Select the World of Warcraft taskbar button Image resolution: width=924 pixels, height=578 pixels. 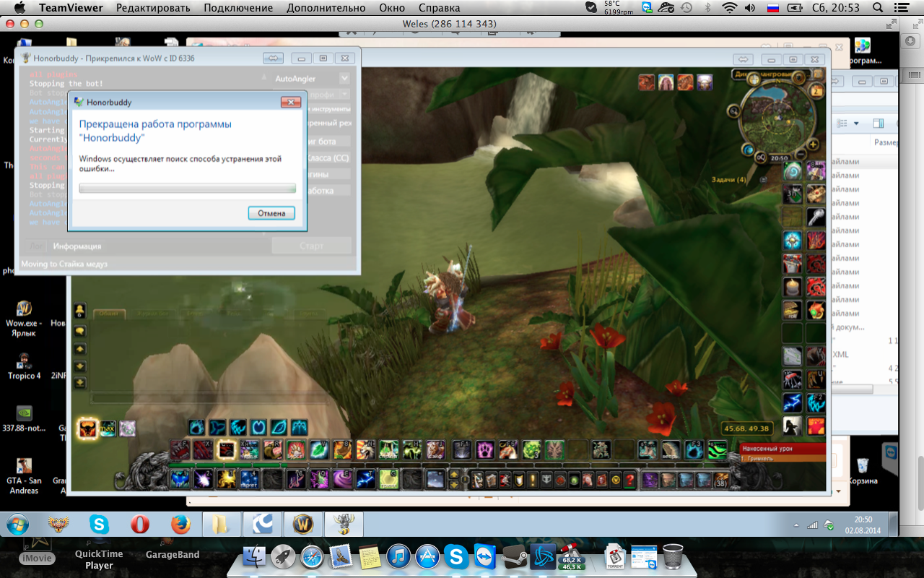tap(302, 524)
